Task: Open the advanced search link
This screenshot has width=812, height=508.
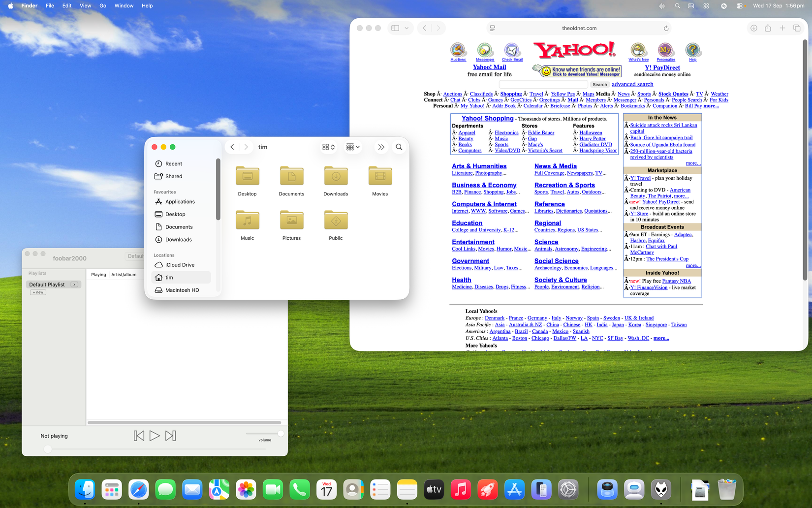Action: (x=632, y=84)
